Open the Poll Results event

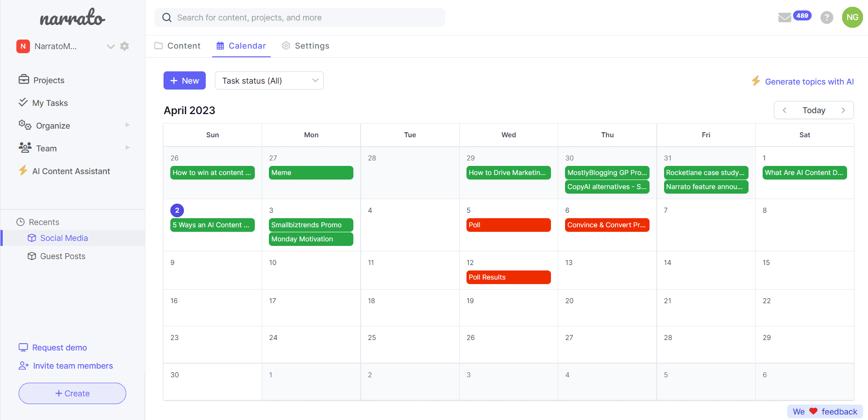click(x=508, y=277)
